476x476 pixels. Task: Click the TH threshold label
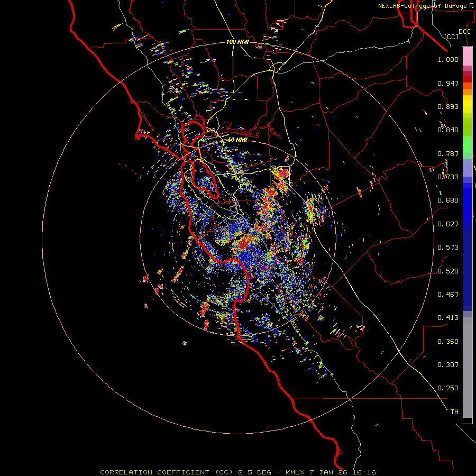point(454,412)
